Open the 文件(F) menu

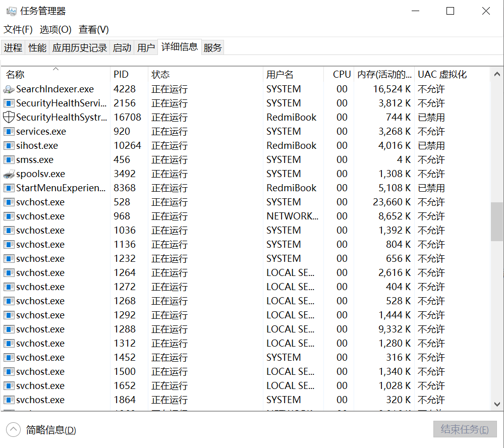click(x=18, y=30)
